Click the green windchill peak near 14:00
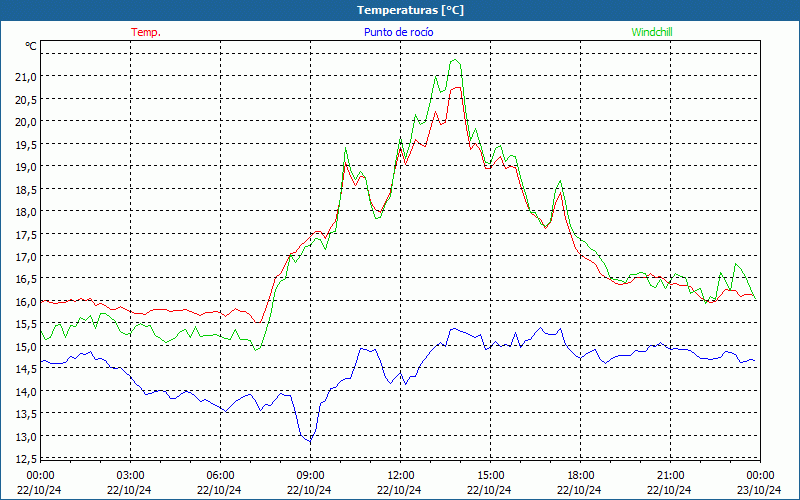This screenshot has height=500, width=800. click(x=455, y=60)
